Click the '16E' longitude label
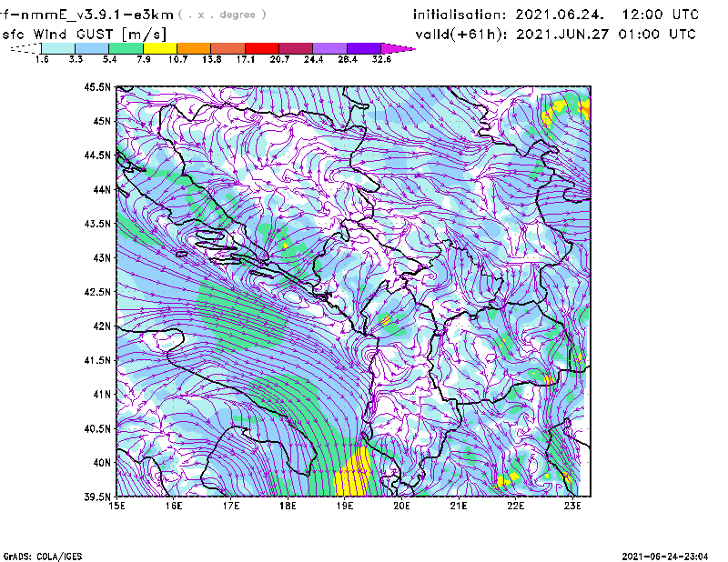 [x=174, y=506]
